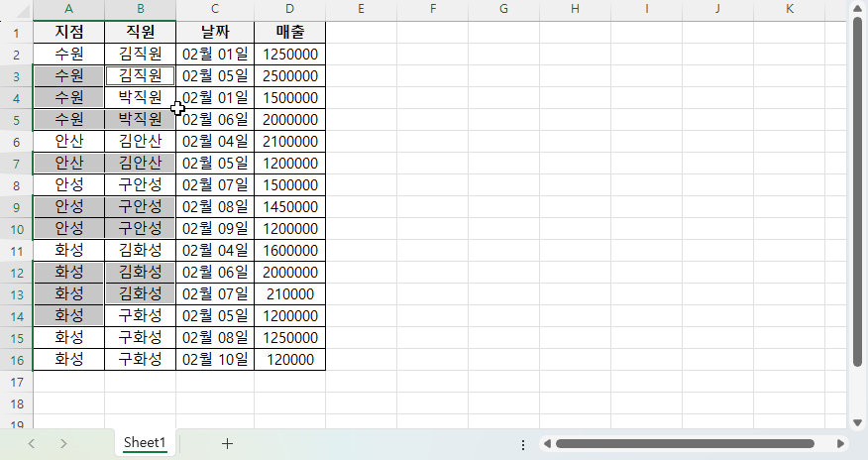
Task: Click the horizontal scrollbar thumb
Action: point(685,443)
